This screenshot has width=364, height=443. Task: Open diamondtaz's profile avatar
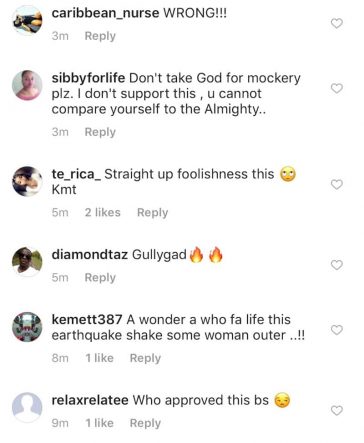[27, 262]
